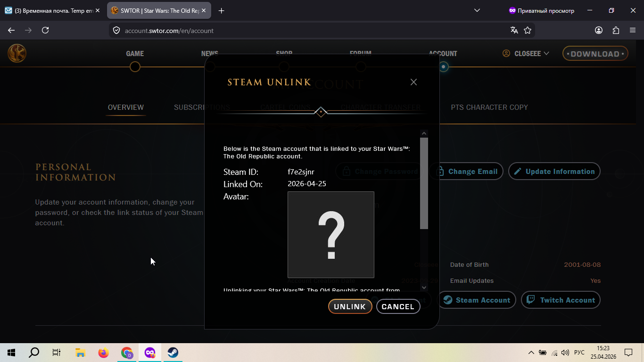
Task: Open Chrome from the taskbar
Action: click(127, 352)
